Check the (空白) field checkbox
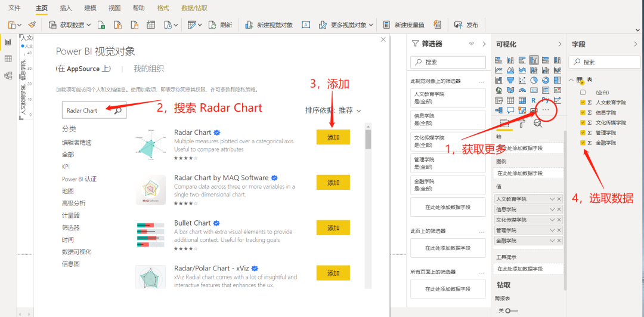Viewport: 644px width, 317px height. pyautogui.click(x=583, y=93)
